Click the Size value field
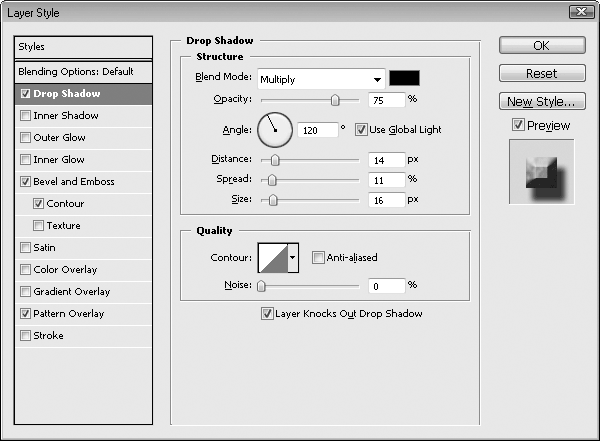The height and width of the screenshot is (441, 600). (x=386, y=200)
